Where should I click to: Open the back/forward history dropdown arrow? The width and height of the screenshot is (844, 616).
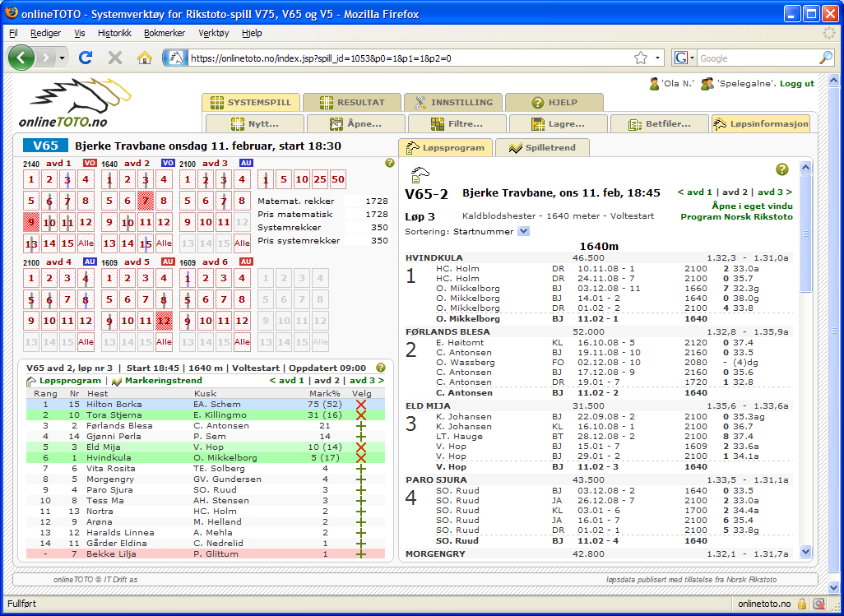click(62, 58)
